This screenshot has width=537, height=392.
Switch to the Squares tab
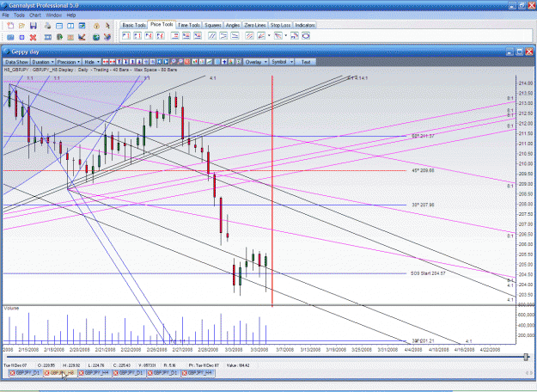click(x=213, y=25)
